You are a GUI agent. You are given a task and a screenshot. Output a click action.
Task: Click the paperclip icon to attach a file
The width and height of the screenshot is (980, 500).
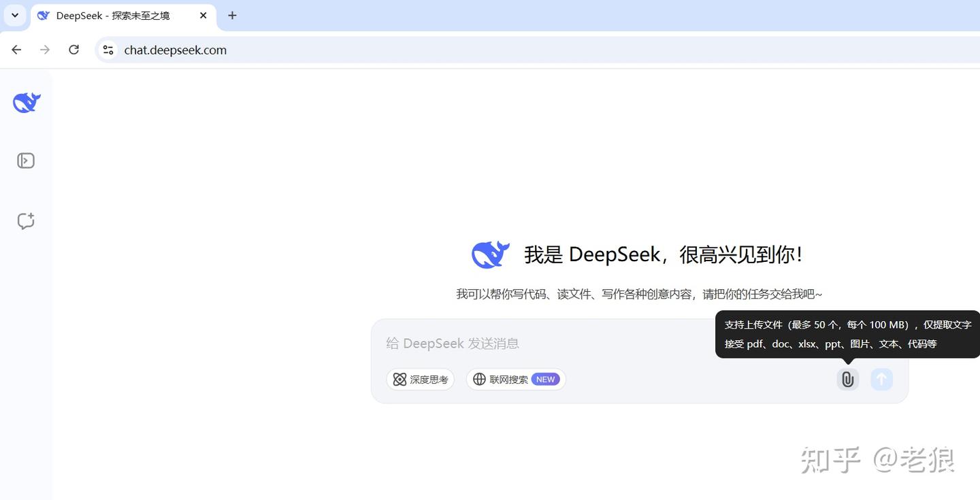[847, 379]
